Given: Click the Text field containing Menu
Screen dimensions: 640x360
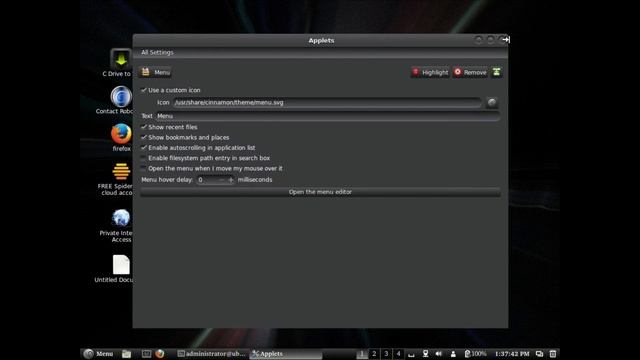Looking at the screenshot, I should pos(328,116).
